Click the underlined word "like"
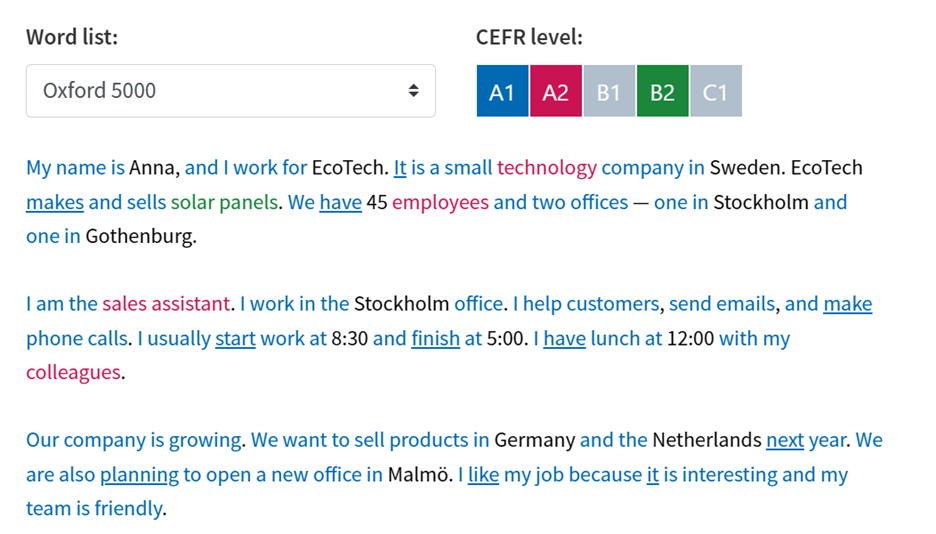Viewport: 936px width, 534px height. tap(483, 474)
